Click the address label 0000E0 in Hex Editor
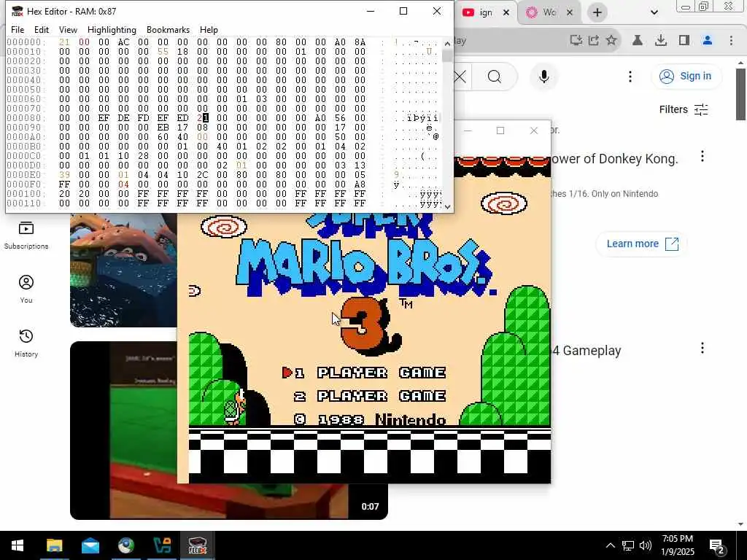This screenshot has height=560, width=747. point(24,175)
